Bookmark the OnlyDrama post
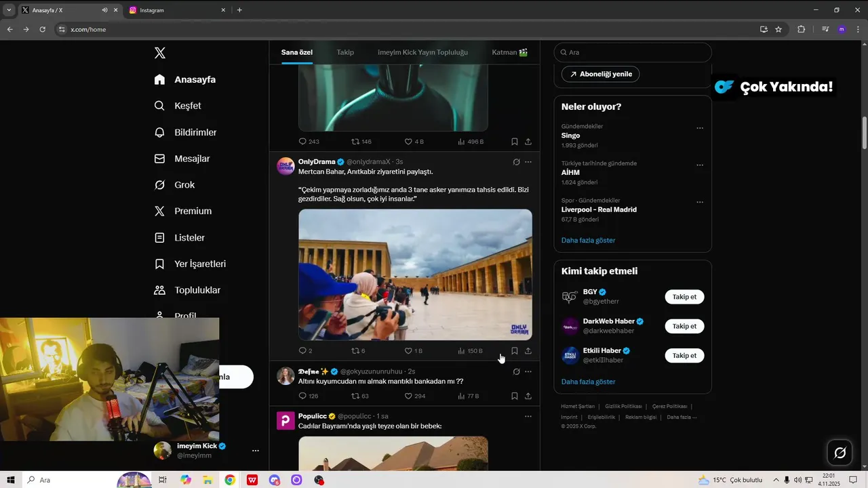 tap(515, 350)
